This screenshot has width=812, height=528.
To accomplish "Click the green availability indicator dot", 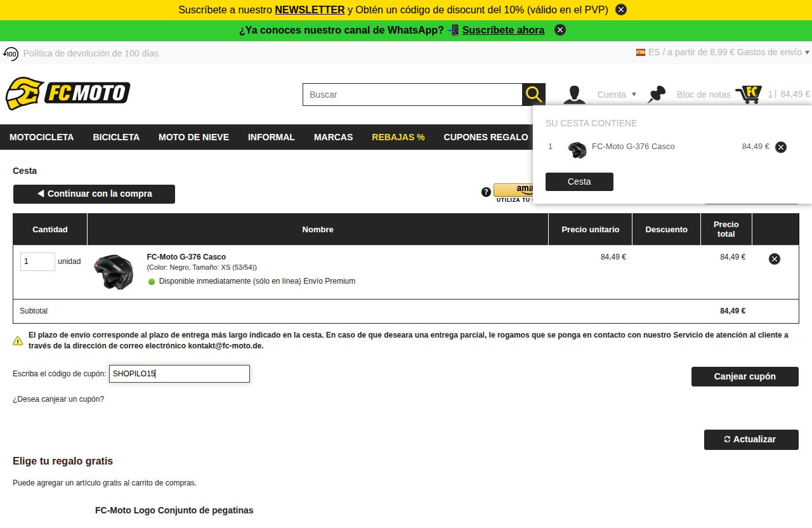I will tap(152, 282).
